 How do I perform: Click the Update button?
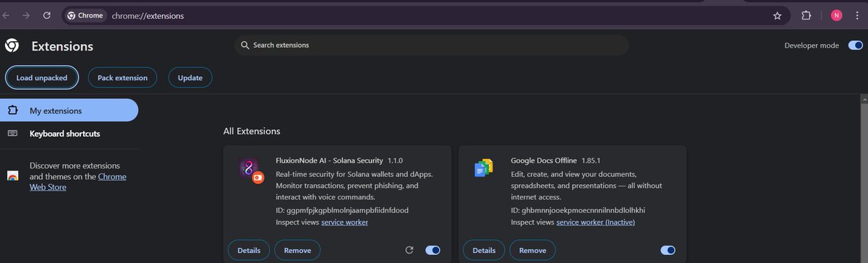(x=190, y=77)
